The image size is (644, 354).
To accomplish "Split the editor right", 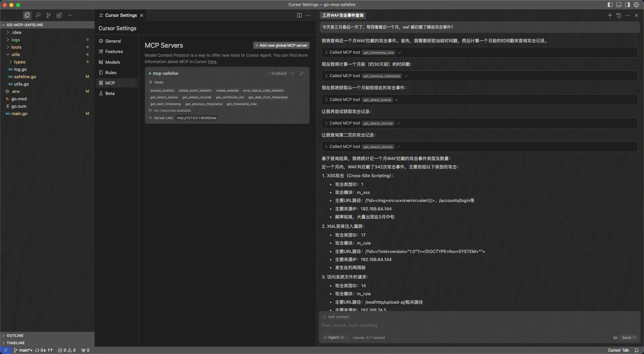I will (x=299, y=15).
